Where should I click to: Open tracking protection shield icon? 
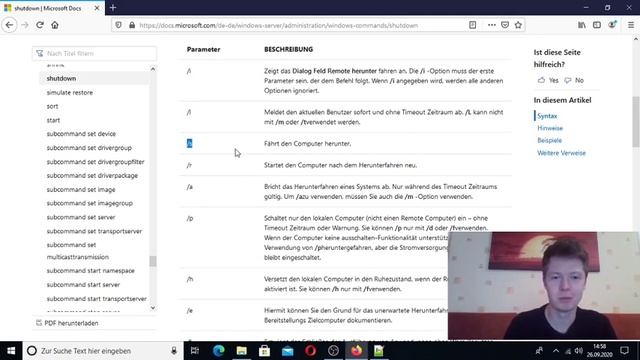(x=118, y=25)
